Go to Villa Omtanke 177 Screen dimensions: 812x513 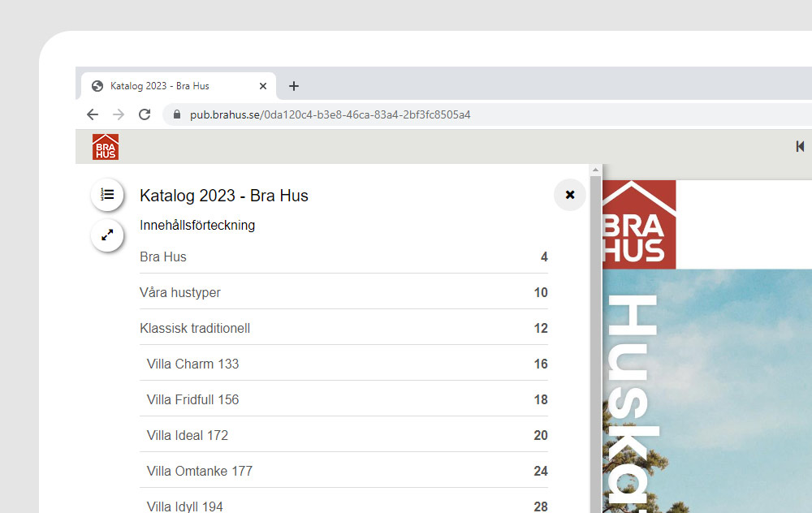coord(343,471)
